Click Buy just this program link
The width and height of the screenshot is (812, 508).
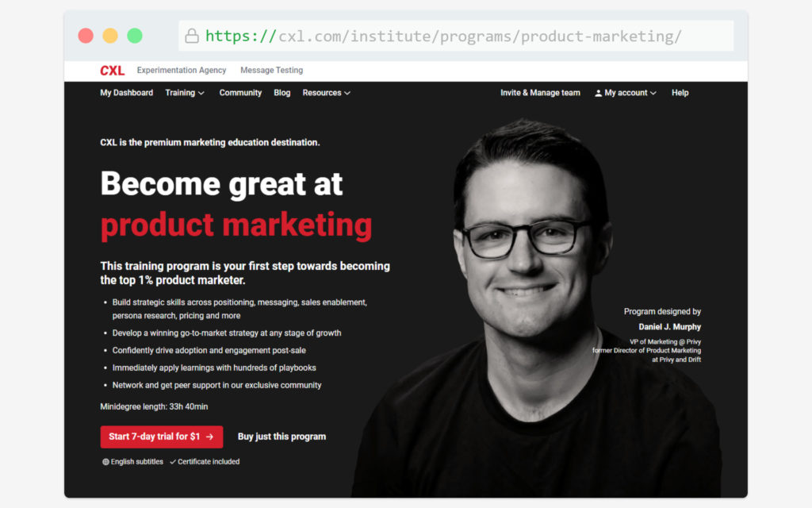click(x=282, y=437)
